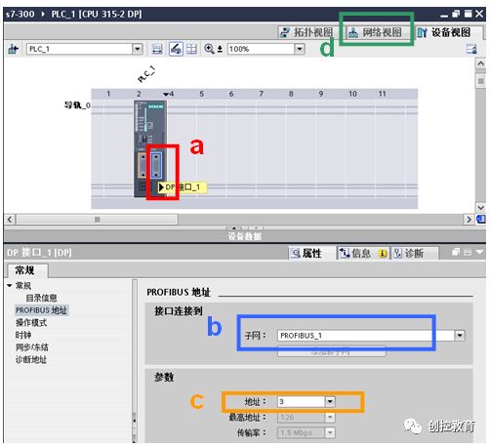This screenshot has width=490, height=448.
Task: Click the overview navigation icon at scrollbar corner
Action: [x=480, y=220]
